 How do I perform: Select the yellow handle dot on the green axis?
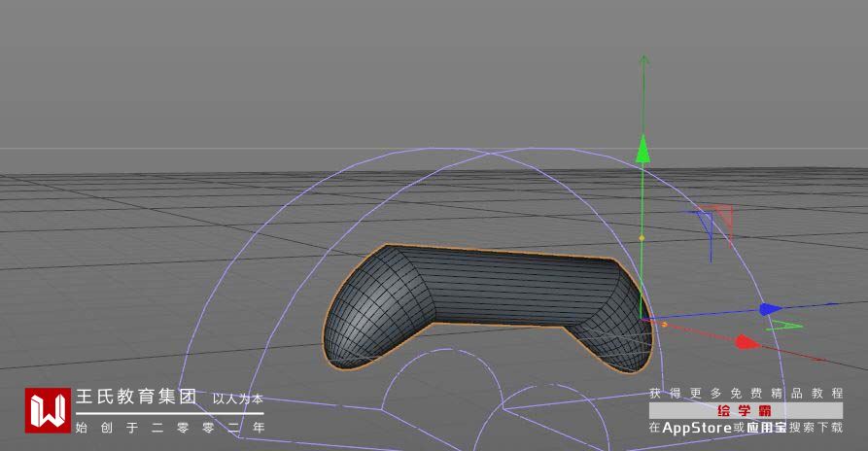(x=642, y=238)
